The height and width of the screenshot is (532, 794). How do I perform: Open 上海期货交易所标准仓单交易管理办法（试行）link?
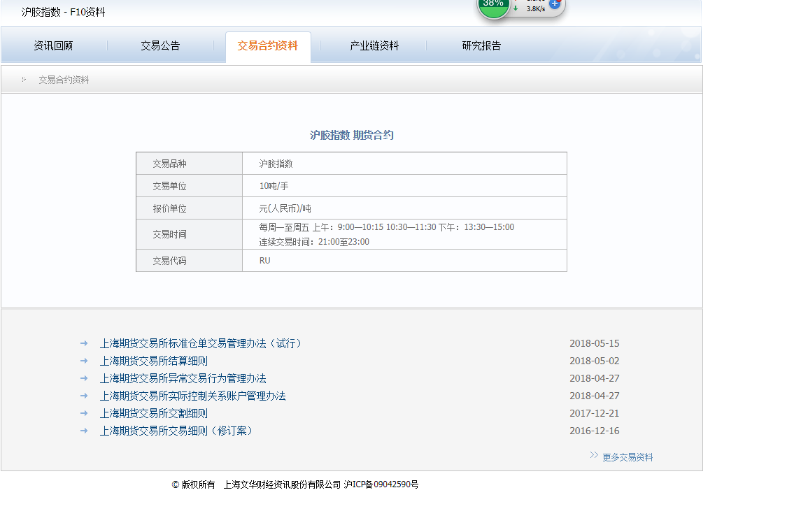coord(201,343)
